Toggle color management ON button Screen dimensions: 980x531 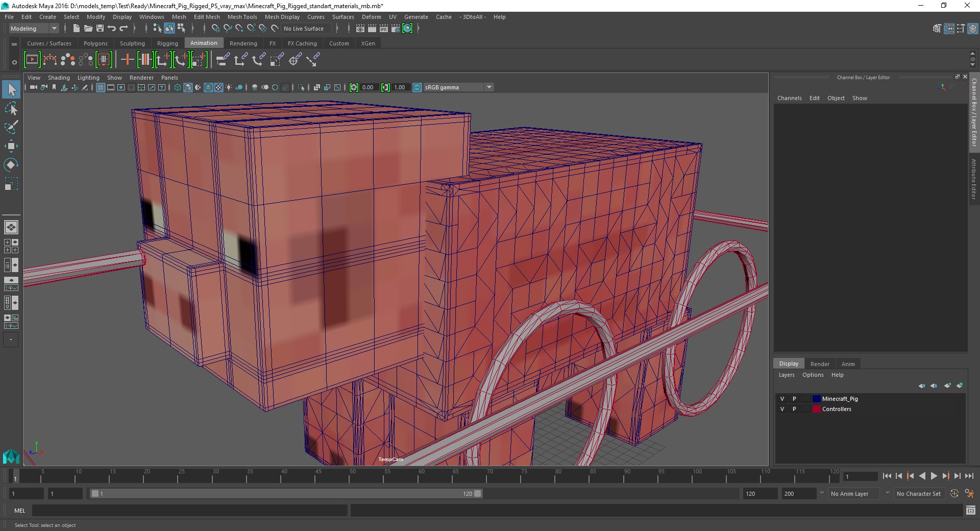click(x=417, y=87)
